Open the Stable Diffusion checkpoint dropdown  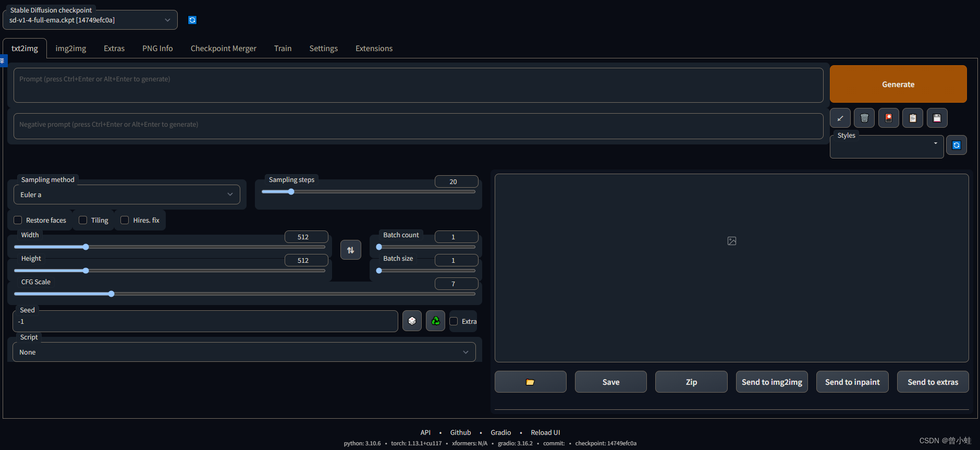point(90,20)
